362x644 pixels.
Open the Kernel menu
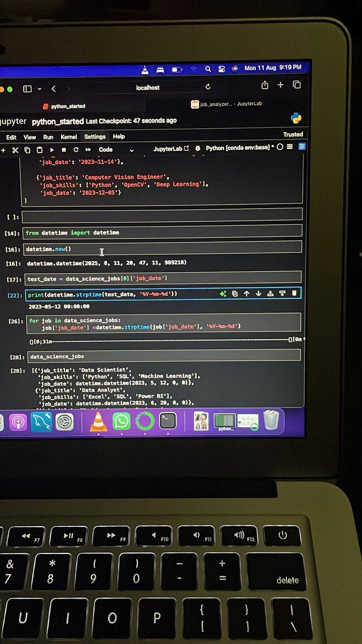pyautogui.click(x=69, y=137)
